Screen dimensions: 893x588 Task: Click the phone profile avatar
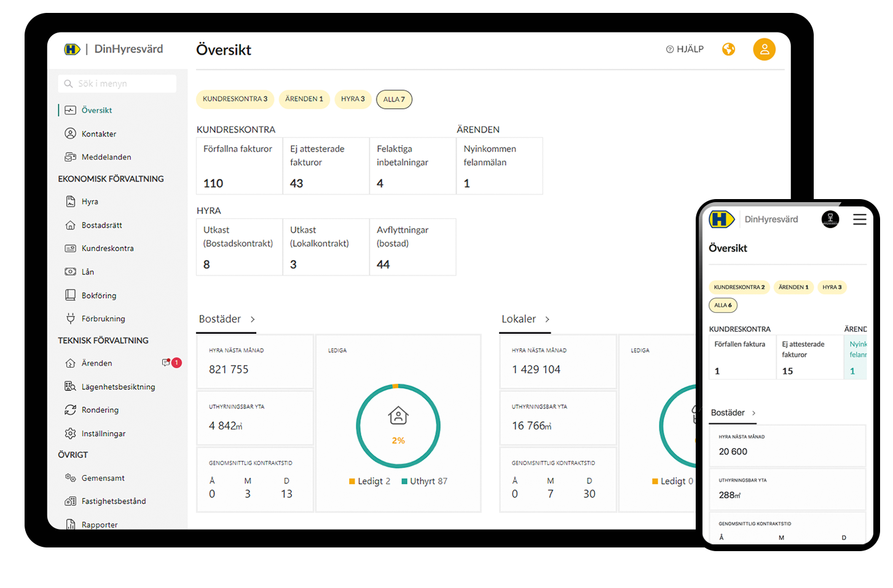click(830, 219)
